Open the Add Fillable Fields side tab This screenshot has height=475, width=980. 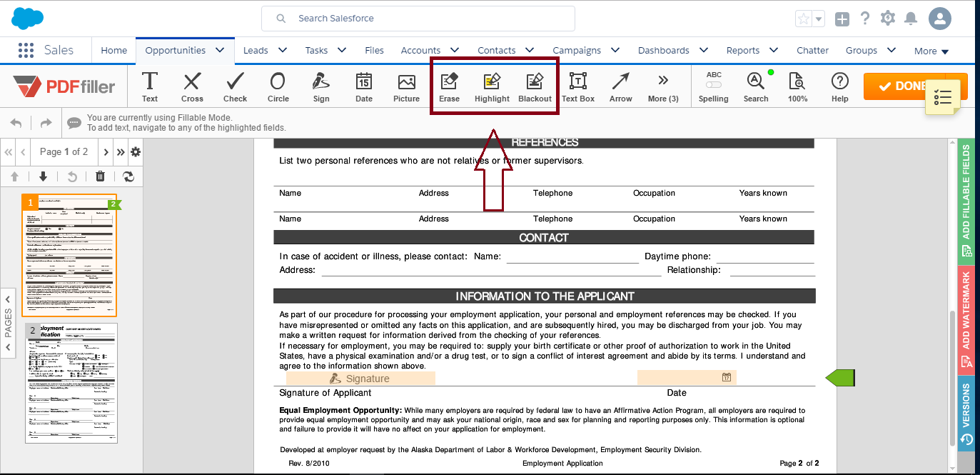966,201
